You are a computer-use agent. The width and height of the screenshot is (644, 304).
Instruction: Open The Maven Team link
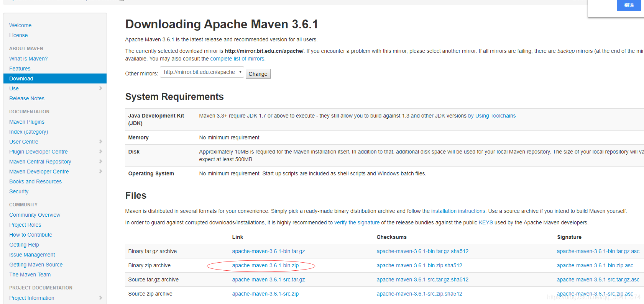(x=30, y=275)
